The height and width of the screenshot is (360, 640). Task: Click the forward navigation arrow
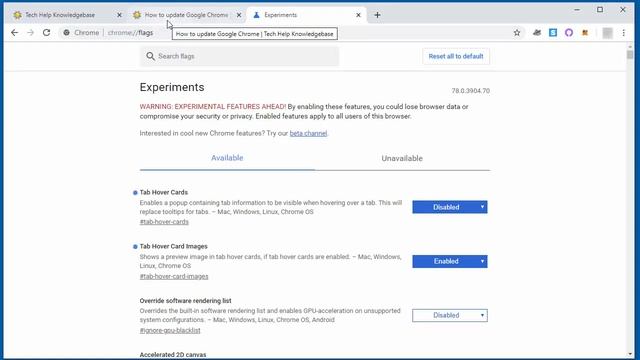pyautogui.click(x=31, y=33)
